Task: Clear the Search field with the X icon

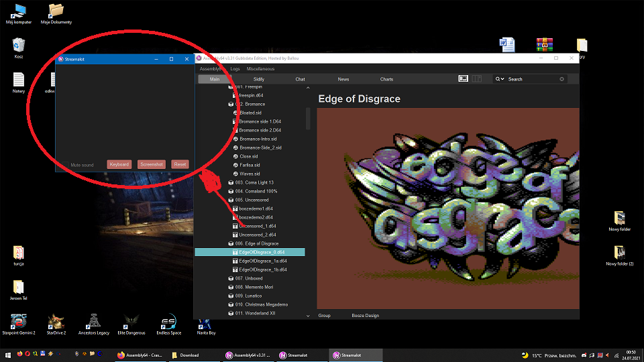Action: pos(561,79)
